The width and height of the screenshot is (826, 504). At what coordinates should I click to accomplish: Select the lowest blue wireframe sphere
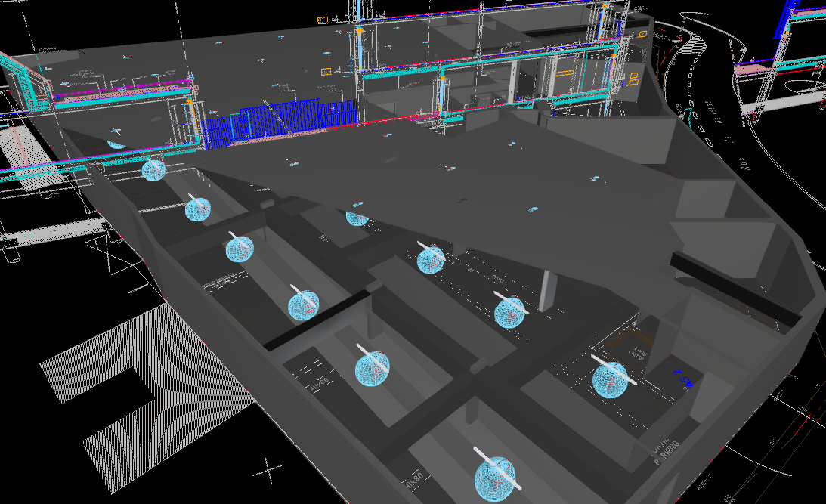point(494,478)
